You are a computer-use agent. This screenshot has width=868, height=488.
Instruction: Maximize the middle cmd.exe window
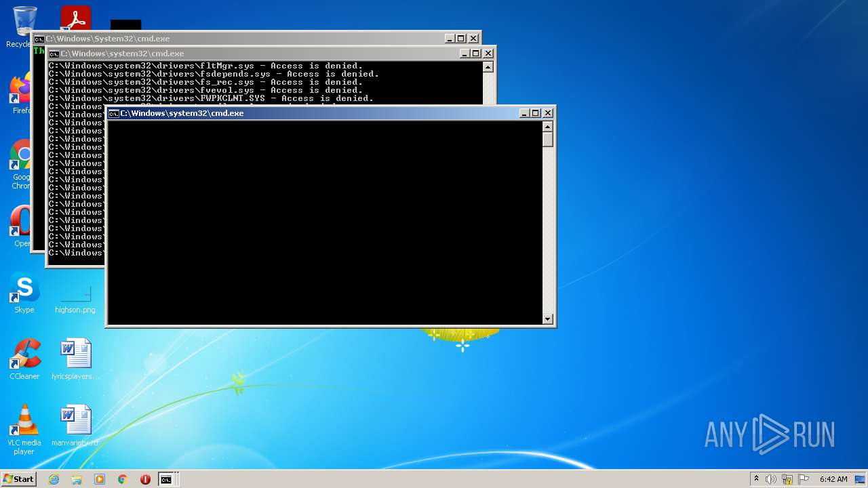476,54
